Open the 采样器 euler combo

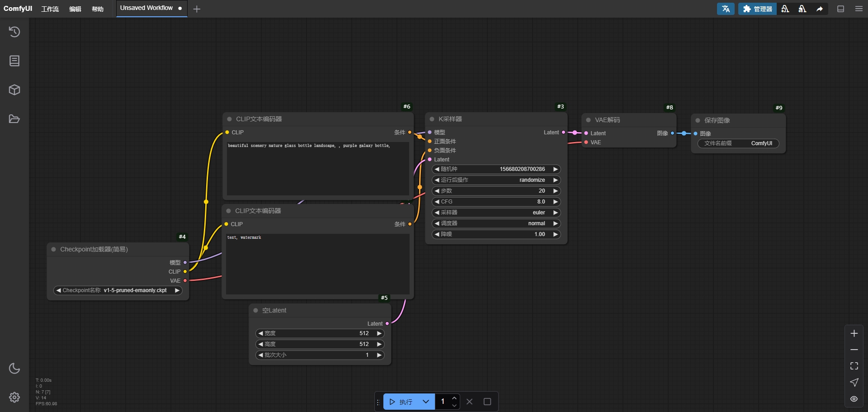pyautogui.click(x=496, y=213)
